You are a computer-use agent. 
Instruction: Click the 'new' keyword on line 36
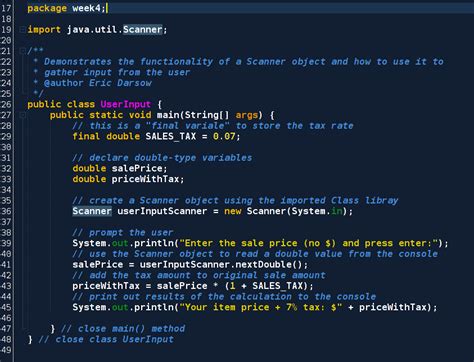[233, 211]
